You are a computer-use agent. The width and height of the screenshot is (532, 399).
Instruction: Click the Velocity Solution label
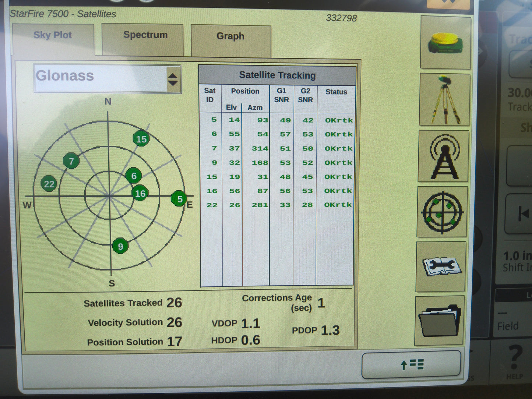125,322
